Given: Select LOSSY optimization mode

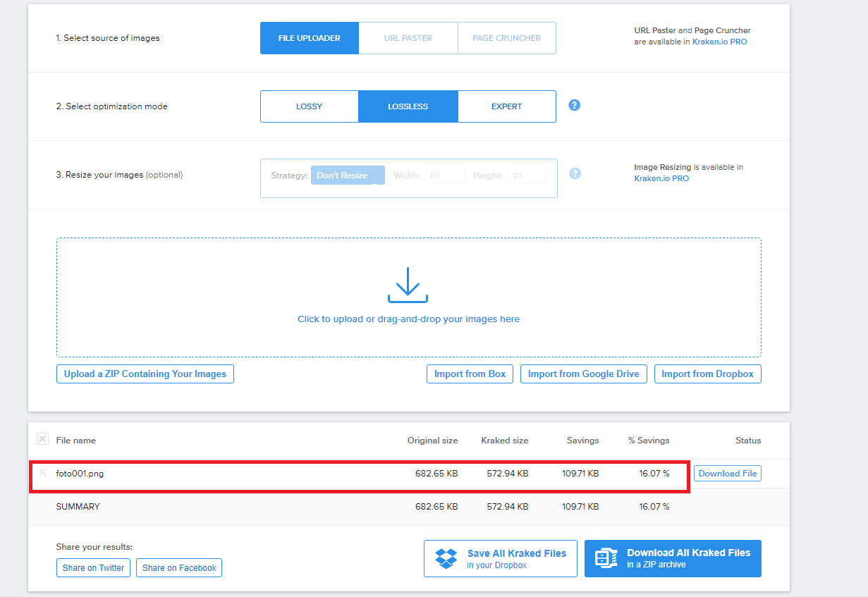Looking at the screenshot, I should (x=309, y=106).
